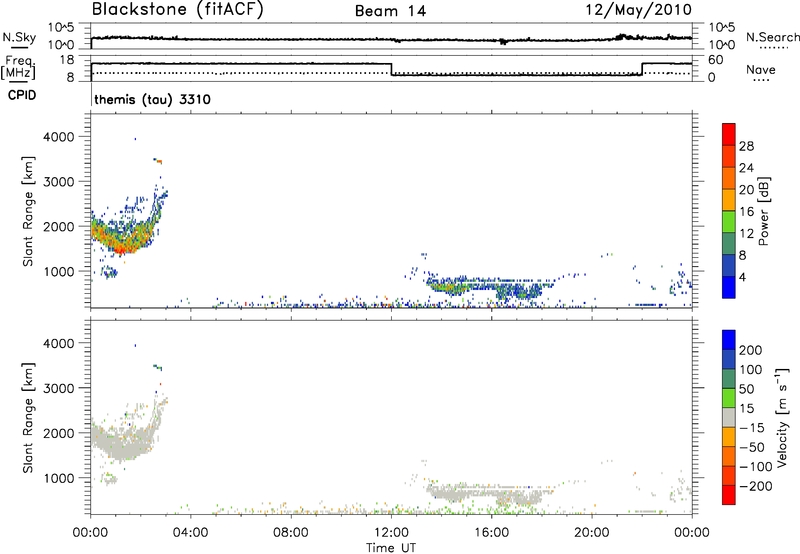800x554 pixels.
Task: Click the gray band of velocity color bar
Action: click(729, 417)
